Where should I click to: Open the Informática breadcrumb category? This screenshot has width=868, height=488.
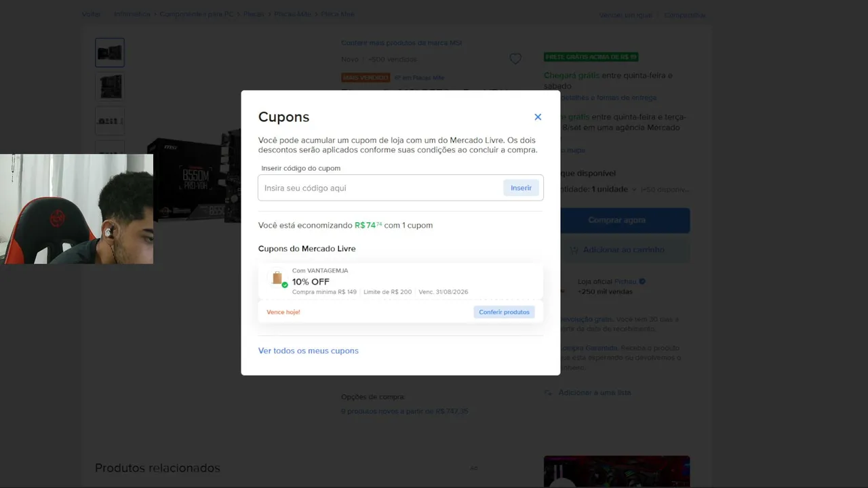(x=132, y=14)
